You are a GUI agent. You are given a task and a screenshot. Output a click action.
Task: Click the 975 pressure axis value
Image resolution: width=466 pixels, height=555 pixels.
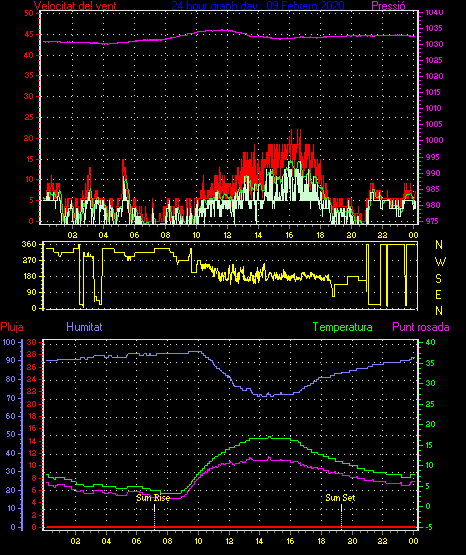(x=433, y=221)
